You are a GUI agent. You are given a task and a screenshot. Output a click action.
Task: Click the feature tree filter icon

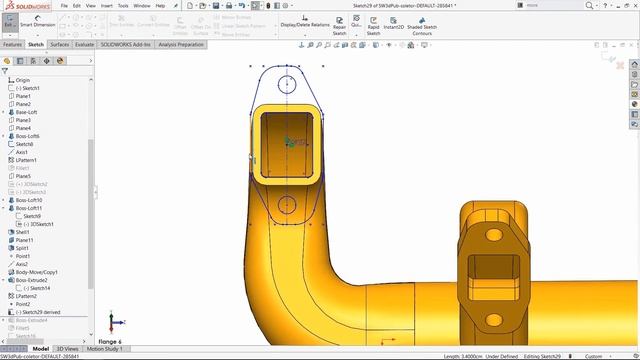tap(5, 71)
